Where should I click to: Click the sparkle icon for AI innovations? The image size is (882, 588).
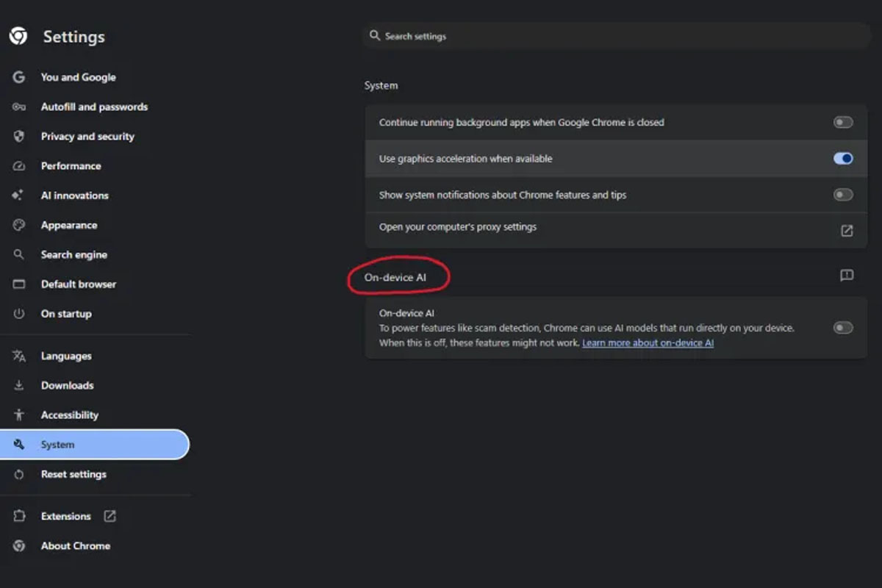(18, 196)
